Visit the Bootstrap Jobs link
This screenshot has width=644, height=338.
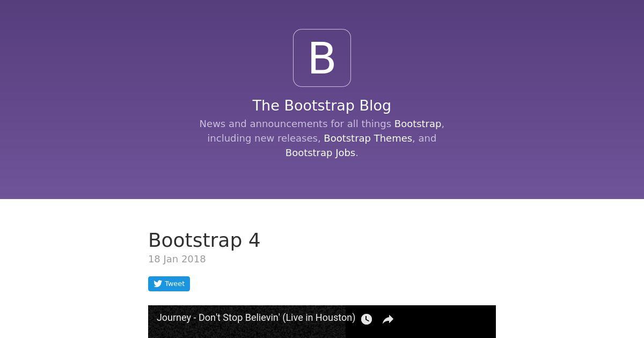pos(320,153)
